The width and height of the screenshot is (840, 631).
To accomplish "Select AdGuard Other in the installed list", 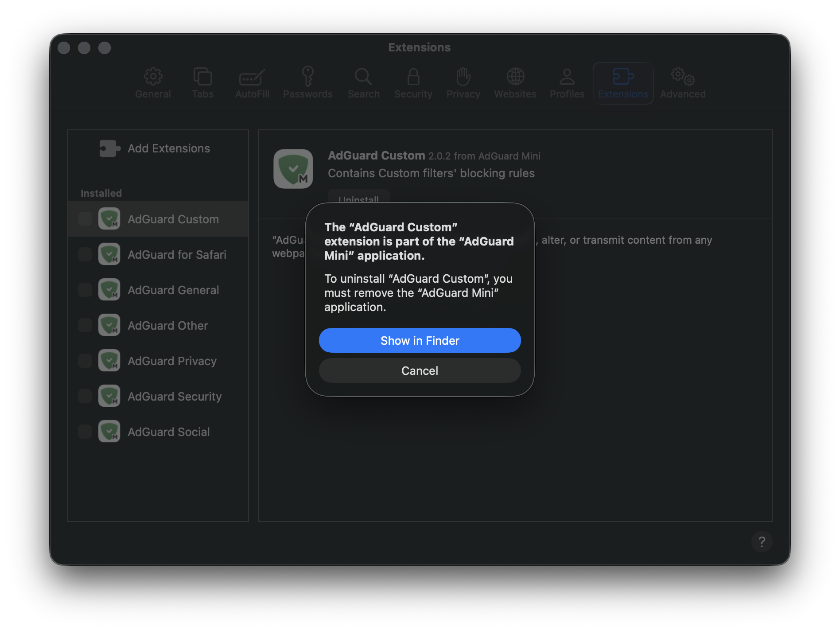I will pyautogui.click(x=167, y=325).
